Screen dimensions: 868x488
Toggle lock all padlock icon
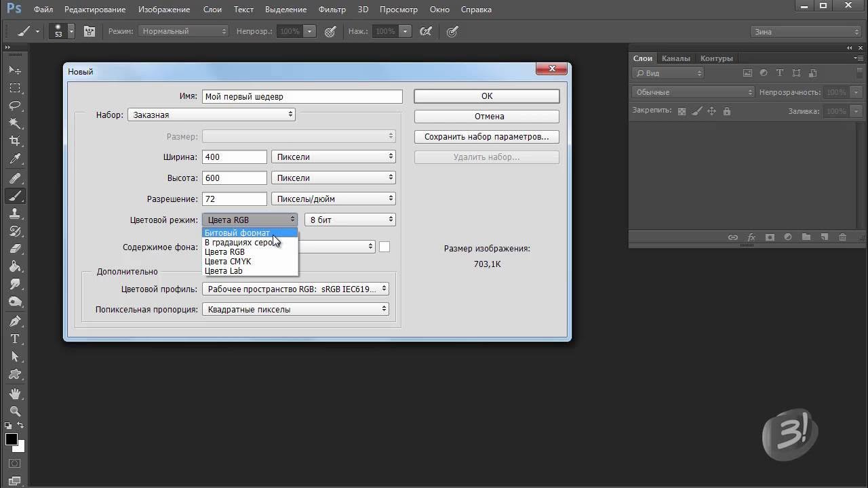pyautogui.click(x=727, y=111)
